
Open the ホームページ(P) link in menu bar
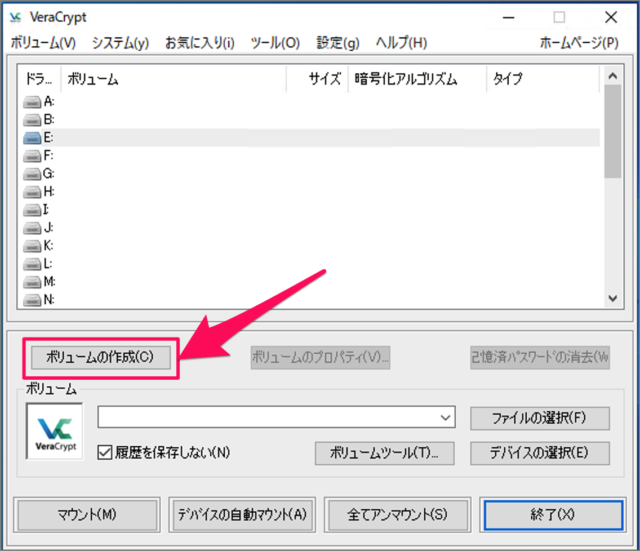coord(578,43)
